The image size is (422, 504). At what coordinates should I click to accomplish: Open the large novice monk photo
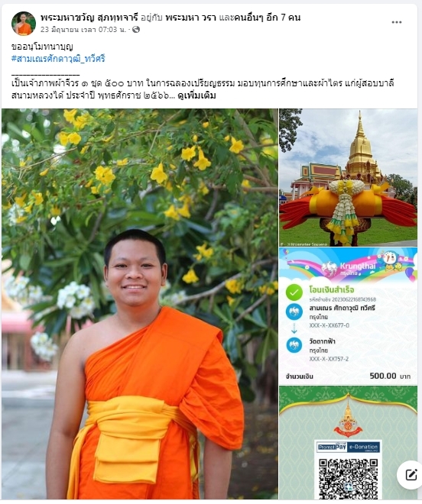pyautogui.click(x=140, y=304)
